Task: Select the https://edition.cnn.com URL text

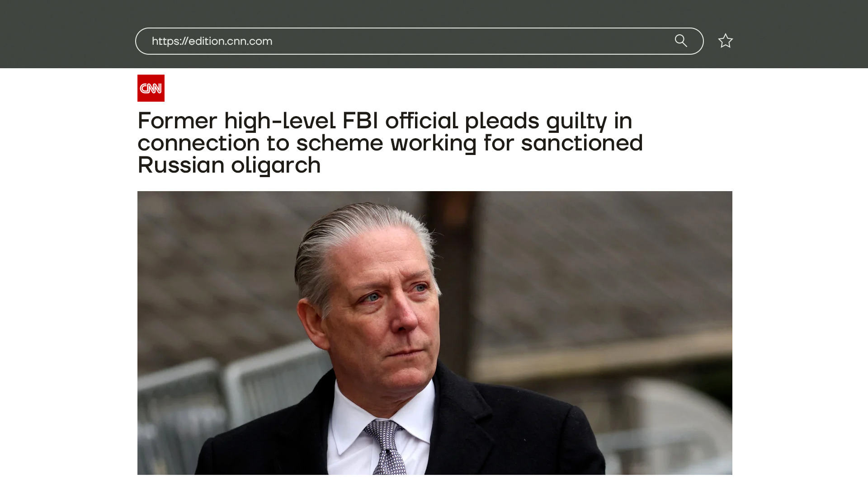Action: pos(212,41)
